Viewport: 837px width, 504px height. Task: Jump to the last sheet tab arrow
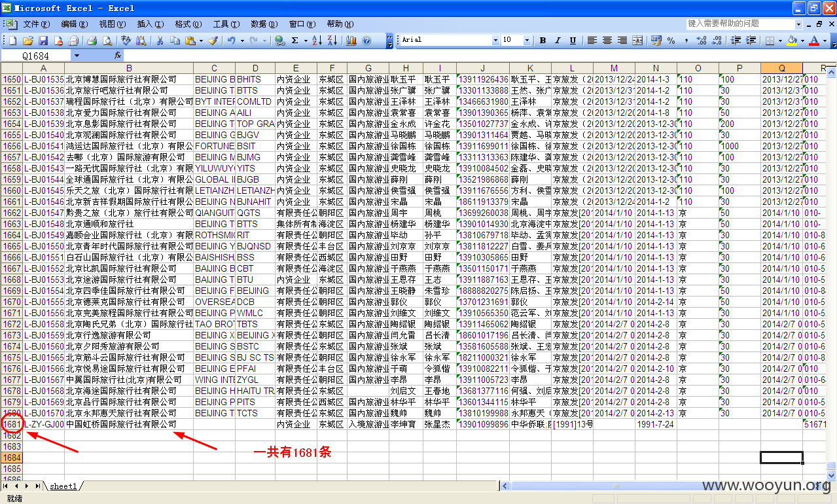(38, 486)
